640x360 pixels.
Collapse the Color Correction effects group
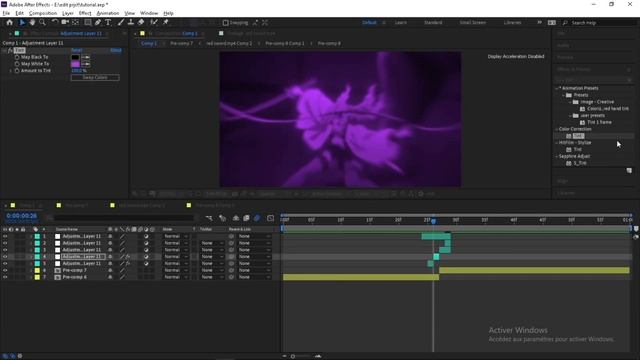coord(556,129)
